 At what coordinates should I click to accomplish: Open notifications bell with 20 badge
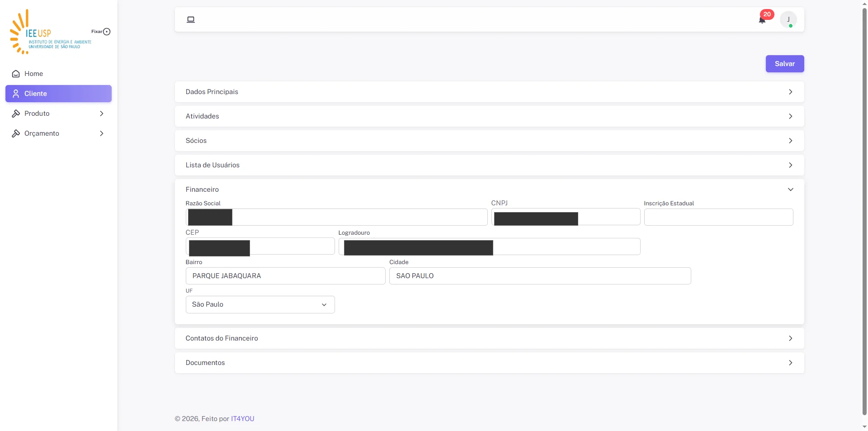tap(762, 19)
